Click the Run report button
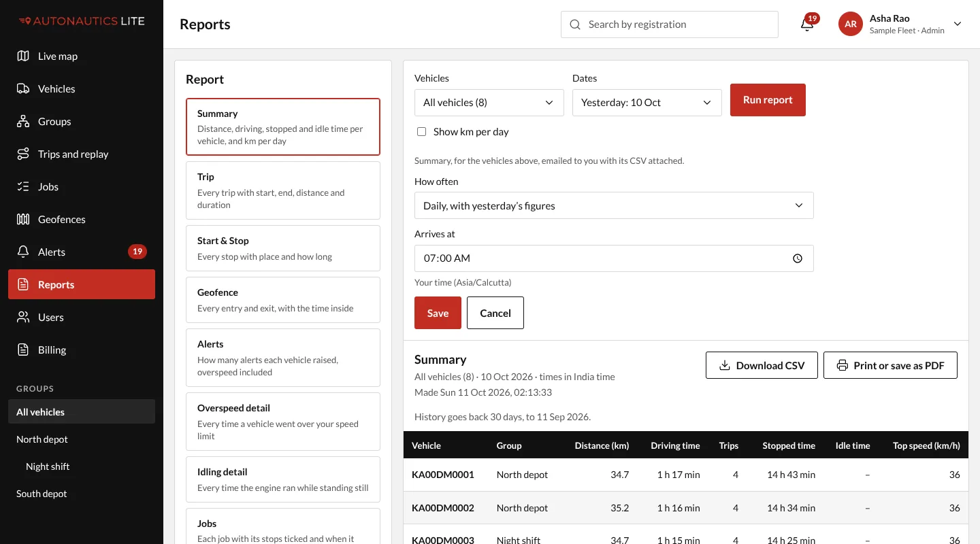 coord(768,100)
